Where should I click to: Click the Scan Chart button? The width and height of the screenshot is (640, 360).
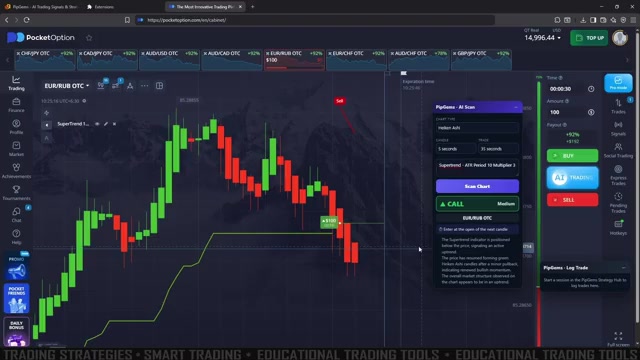(x=477, y=186)
